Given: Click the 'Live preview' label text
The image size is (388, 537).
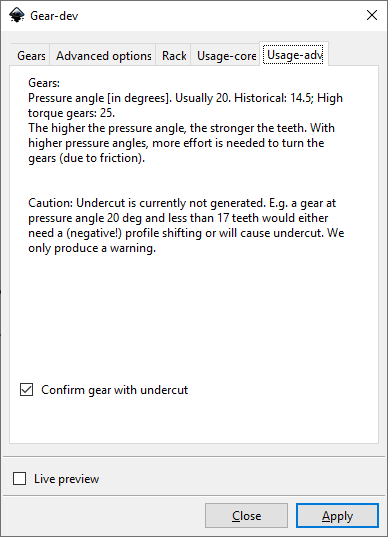Looking at the screenshot, I should [66, 479].
